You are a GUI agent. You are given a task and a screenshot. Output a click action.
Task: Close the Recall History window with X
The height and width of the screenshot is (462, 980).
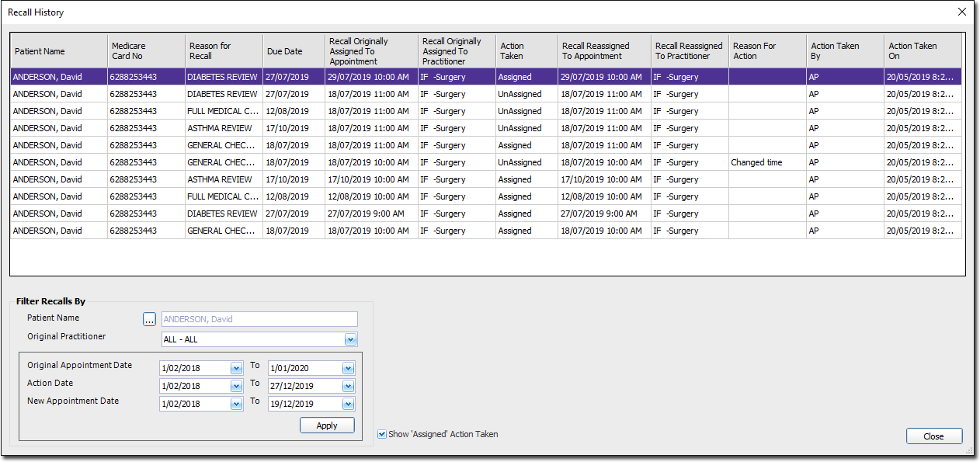962,12
